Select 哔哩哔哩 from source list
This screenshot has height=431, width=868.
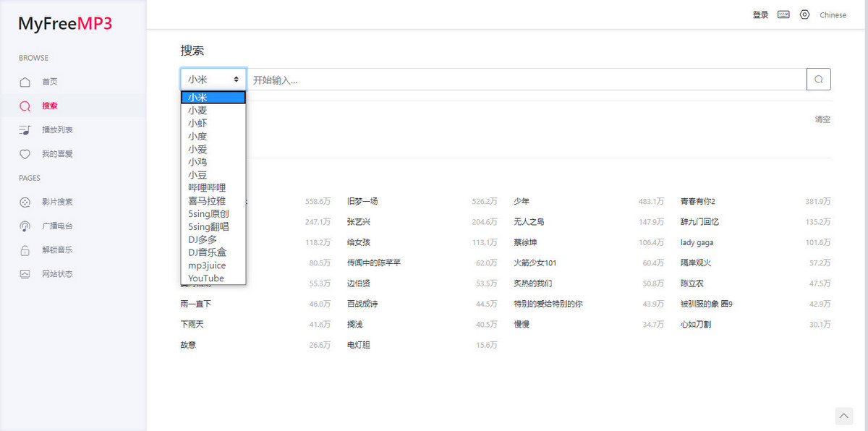(207, 188)
